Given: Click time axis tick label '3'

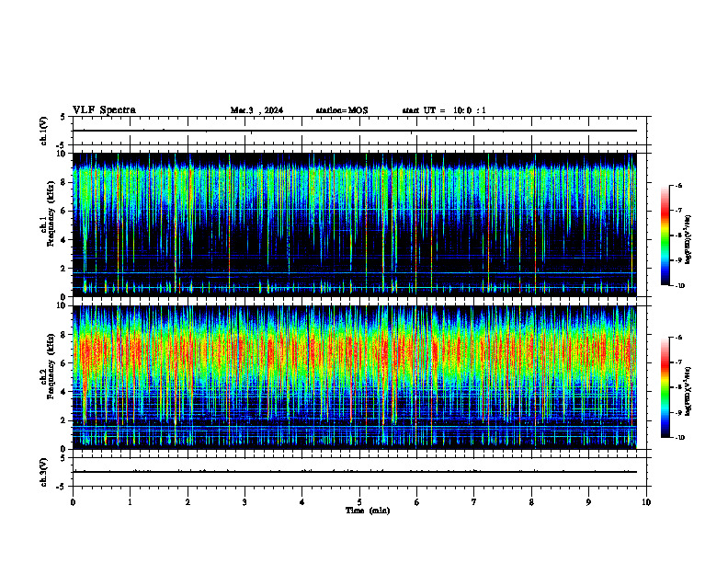Looking at the screenshot, I should pos(245,502).
